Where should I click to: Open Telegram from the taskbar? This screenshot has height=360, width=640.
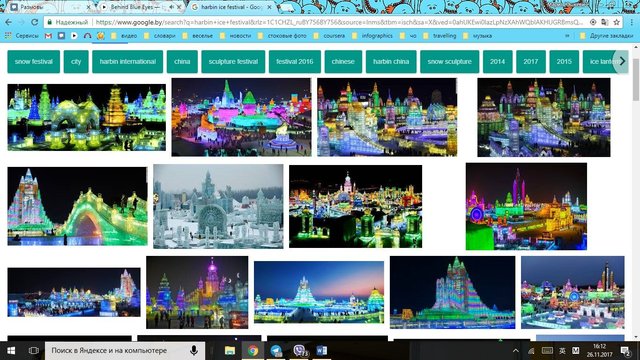[x=276, y=351]
